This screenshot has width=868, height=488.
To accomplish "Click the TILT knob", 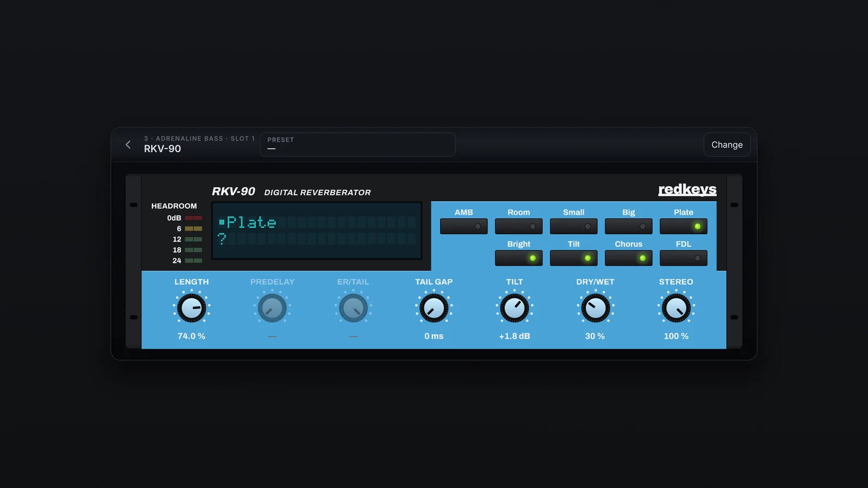I will click(515, 308).
